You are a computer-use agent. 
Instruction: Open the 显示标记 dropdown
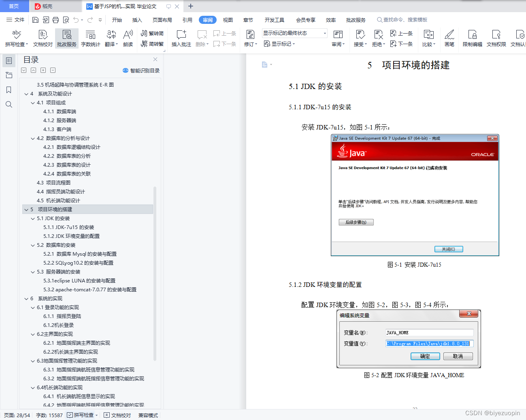pos(279,44)
